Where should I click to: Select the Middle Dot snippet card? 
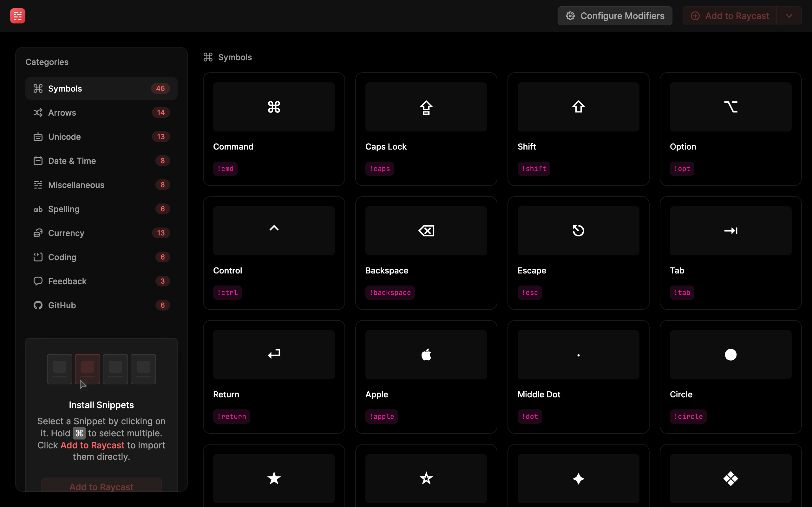[x=578, y=376]
